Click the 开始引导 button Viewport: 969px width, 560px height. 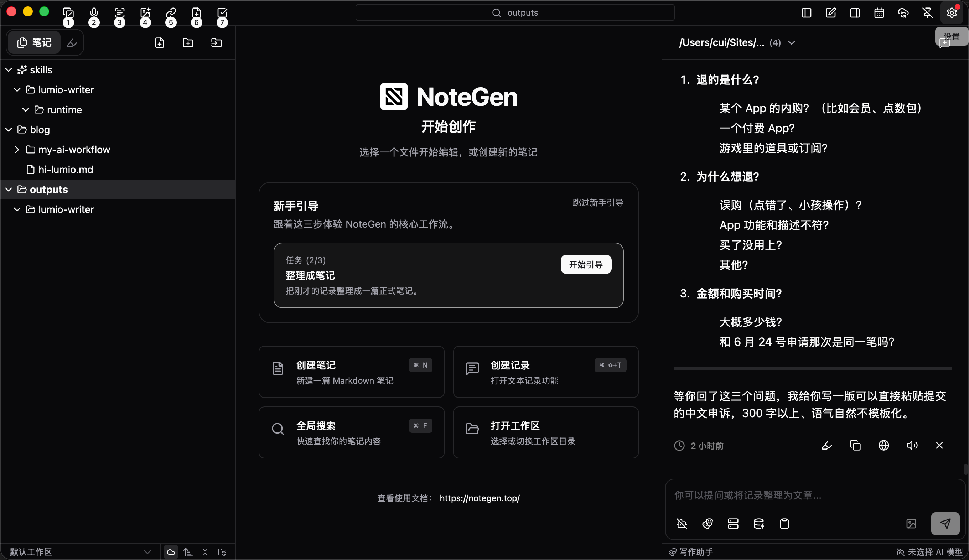(x=586, y=264)
